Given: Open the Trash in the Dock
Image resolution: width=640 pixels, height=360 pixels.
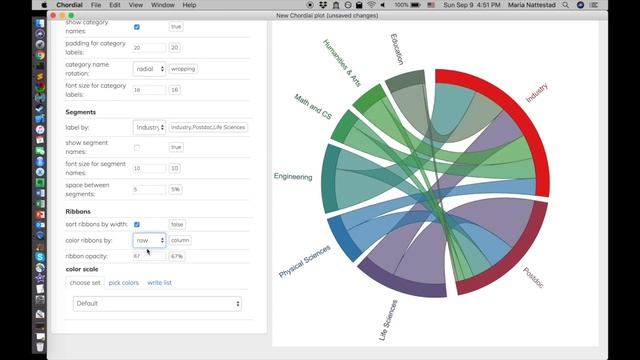Looking at the screenshot, I should pos(40,347).
